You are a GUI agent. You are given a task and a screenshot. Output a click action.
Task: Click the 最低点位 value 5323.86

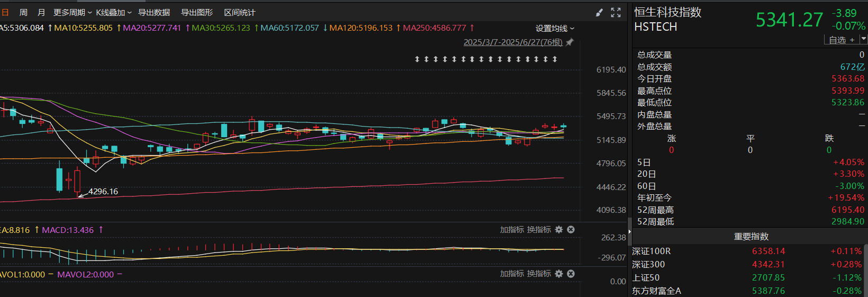tap(848, 103)
